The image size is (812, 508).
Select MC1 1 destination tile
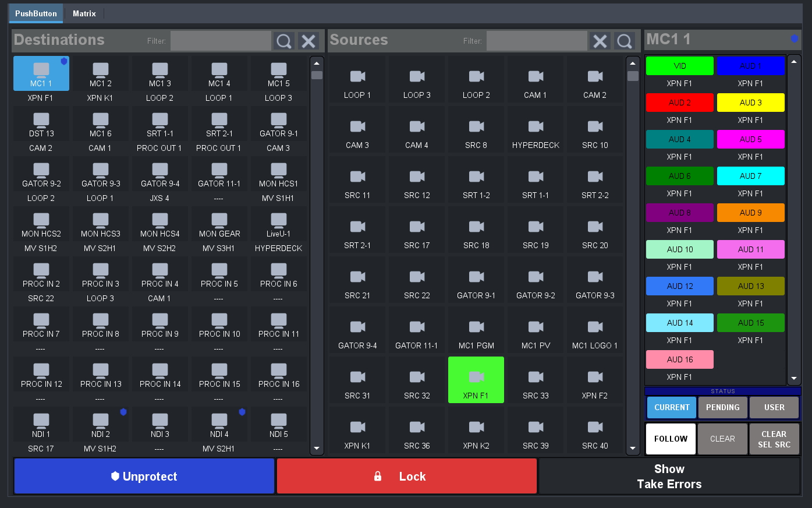tap(41, 73)
